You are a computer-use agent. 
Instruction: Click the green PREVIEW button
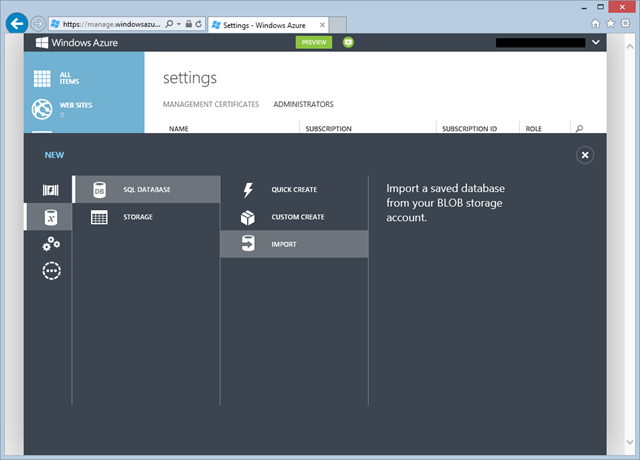pyautogui.click(x=314, y=43)
